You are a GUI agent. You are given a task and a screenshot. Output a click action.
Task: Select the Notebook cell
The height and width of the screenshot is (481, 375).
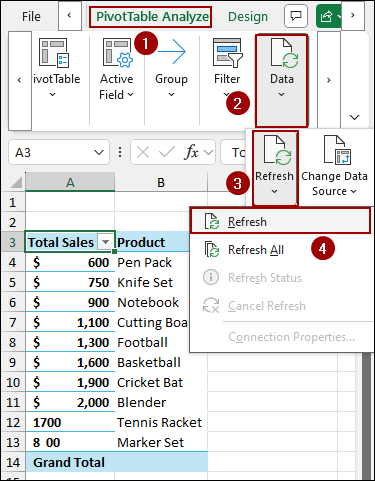click(x=152, y=302)
